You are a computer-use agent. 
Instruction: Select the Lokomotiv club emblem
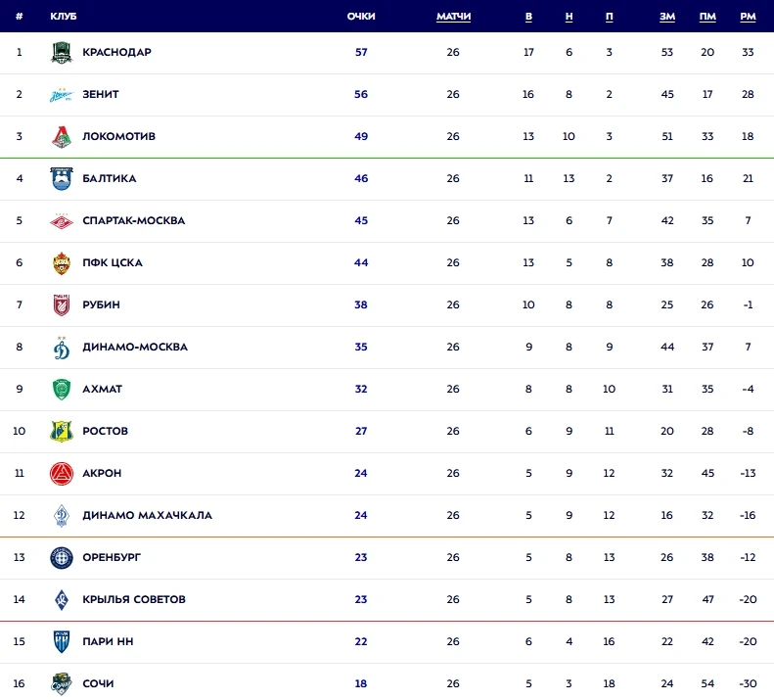(62, 137)
